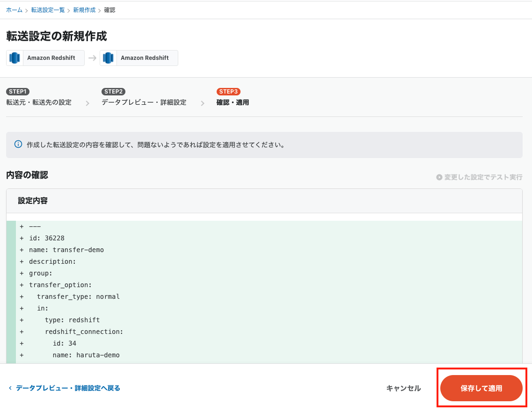This screenshot has height=412, width=532.
Task: Navigate to ホーム via breadcrumb
Action: [x=13, y=9]
